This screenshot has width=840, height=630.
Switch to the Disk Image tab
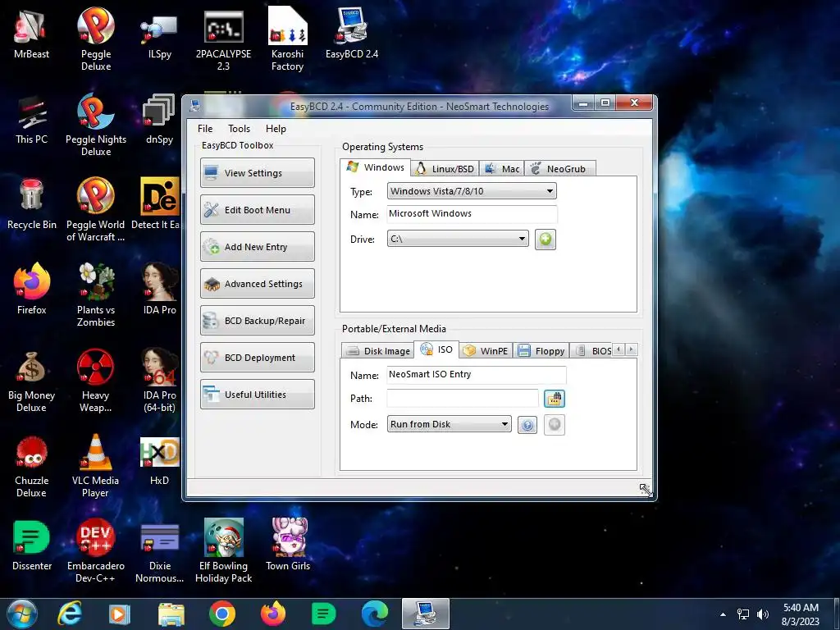click(x=377, y=351)
